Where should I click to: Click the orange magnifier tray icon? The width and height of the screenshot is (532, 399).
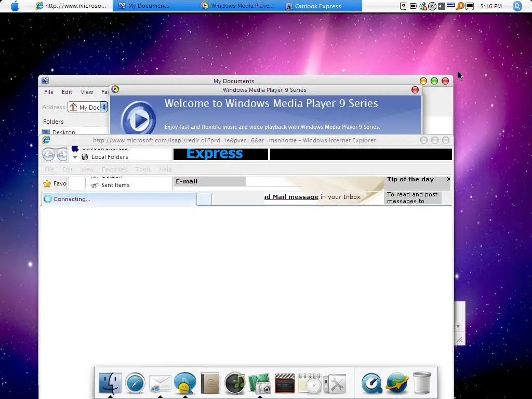460,6
